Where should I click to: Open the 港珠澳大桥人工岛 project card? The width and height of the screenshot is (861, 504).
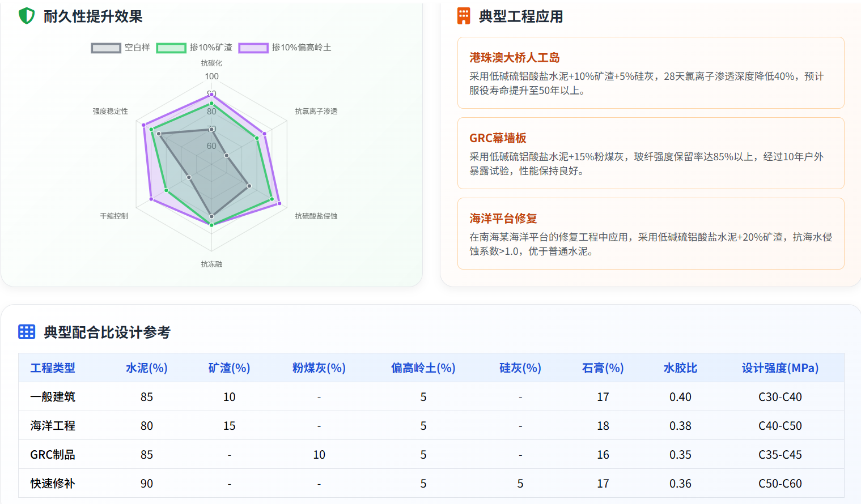650,73
